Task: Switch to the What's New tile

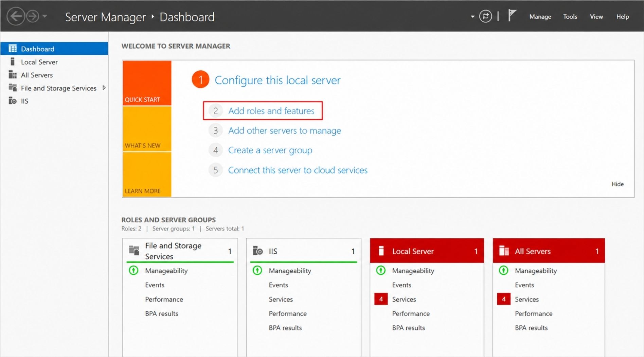Action: click(x=147, y=129)
